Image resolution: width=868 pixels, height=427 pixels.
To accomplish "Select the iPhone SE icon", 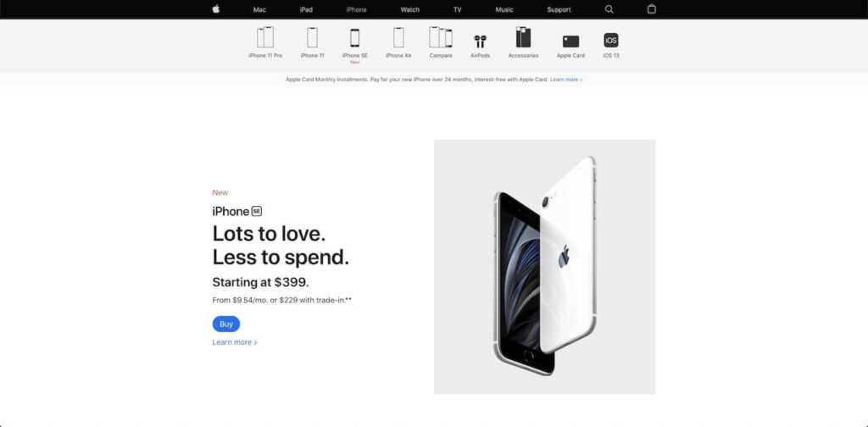I will pyautogui.click(x=354, y=37).
